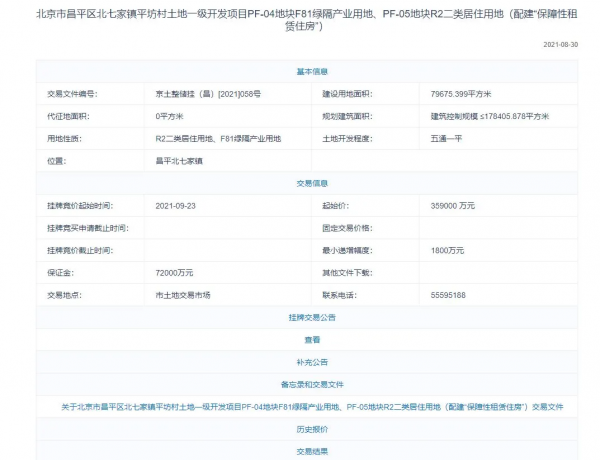Select the value 建筑控制规模 ≤178405.878平方米
600x460 pixels.
click(x=490, y=116)
